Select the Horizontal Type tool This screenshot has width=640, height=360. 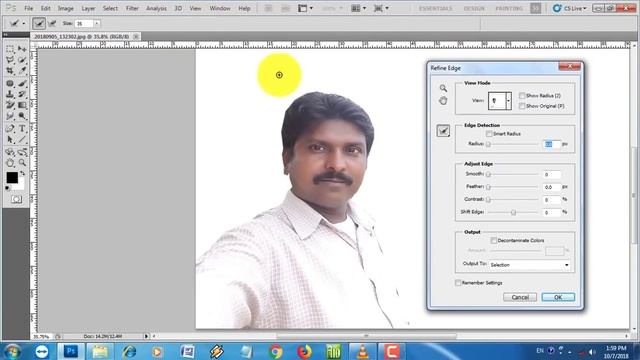[22, 129]
